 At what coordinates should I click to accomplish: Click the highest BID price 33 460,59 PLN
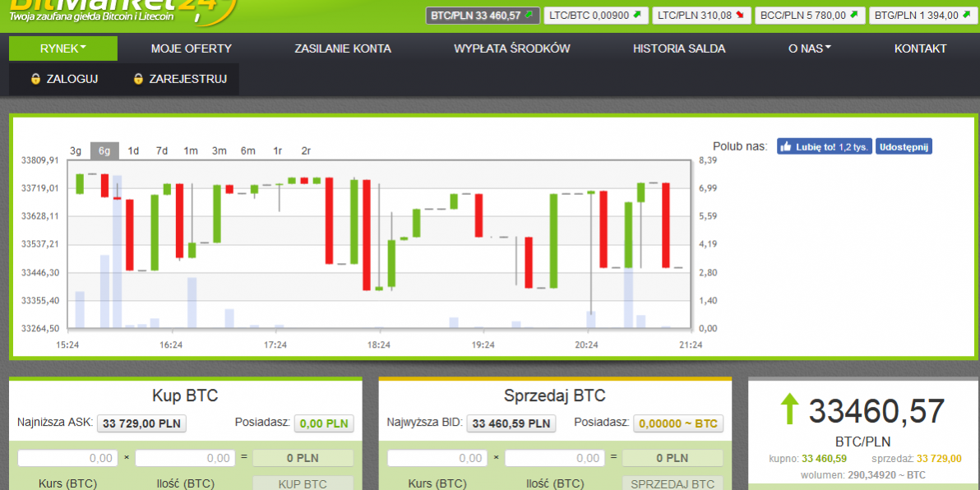pos(511,423)
